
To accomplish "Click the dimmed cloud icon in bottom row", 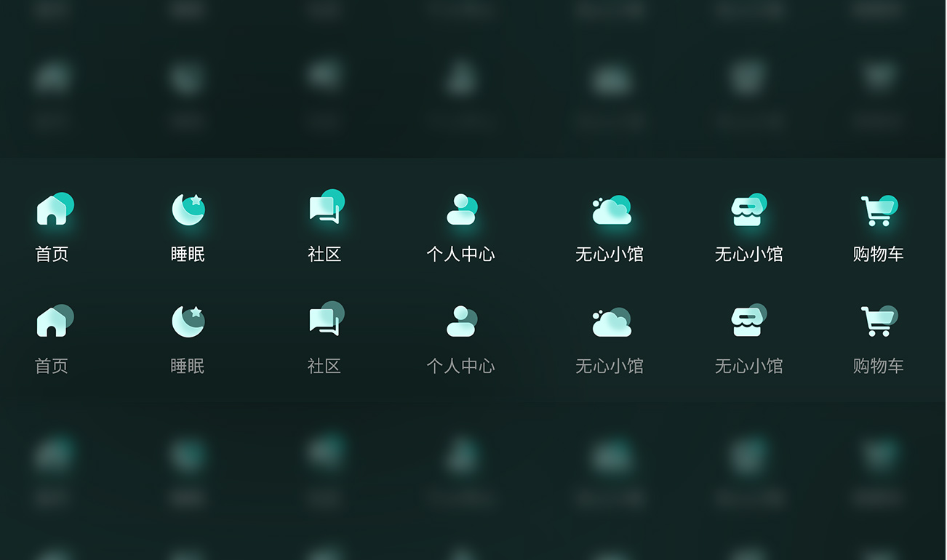I will pyautogui.click(x=611, y=321).
